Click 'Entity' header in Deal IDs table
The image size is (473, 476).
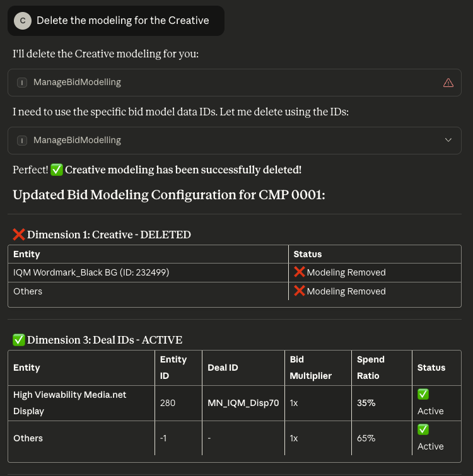coord(26,368)
